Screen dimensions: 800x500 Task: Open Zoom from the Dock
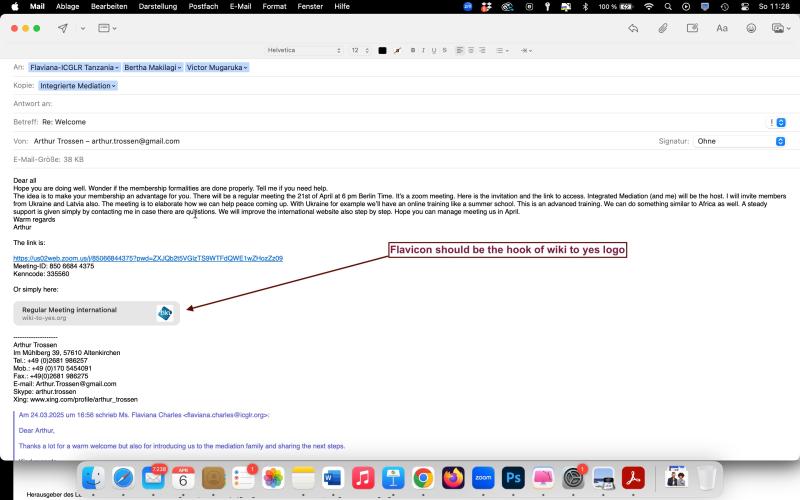(x=483, y=478)
